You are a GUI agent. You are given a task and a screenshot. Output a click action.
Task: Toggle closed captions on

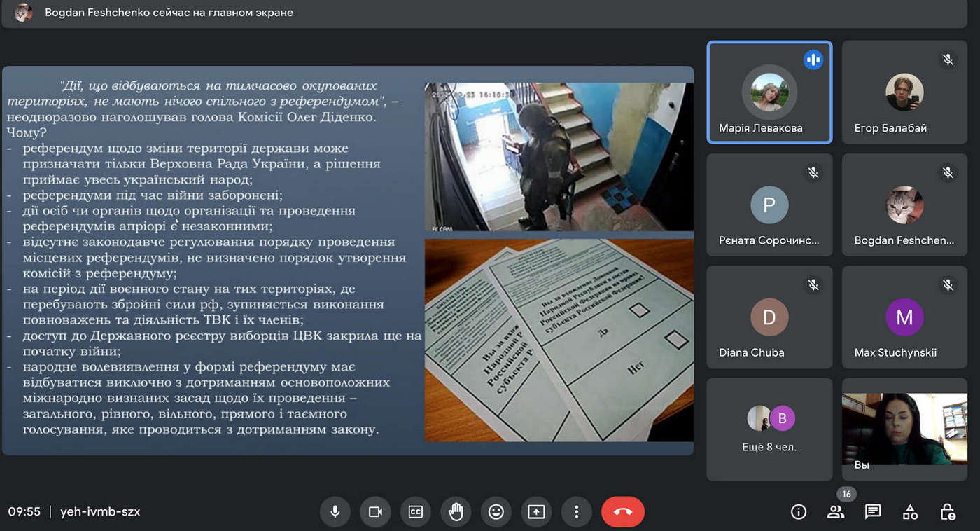click(416, 512)
